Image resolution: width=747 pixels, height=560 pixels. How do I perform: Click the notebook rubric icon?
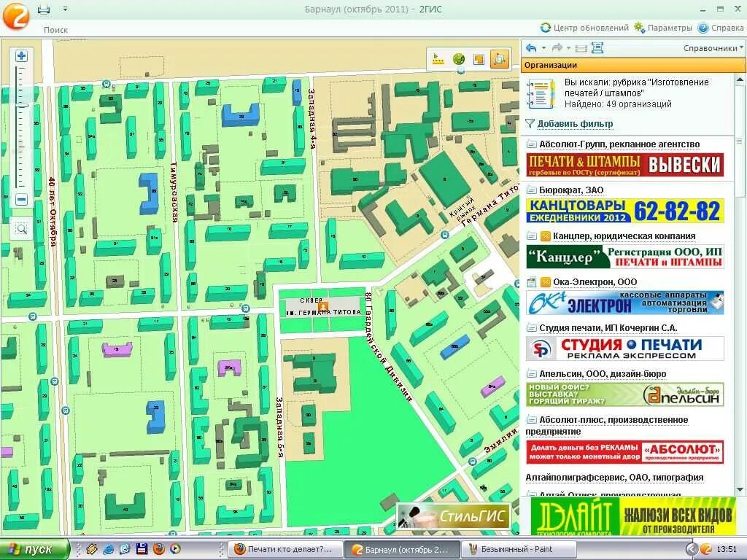(x=541, y=94)
